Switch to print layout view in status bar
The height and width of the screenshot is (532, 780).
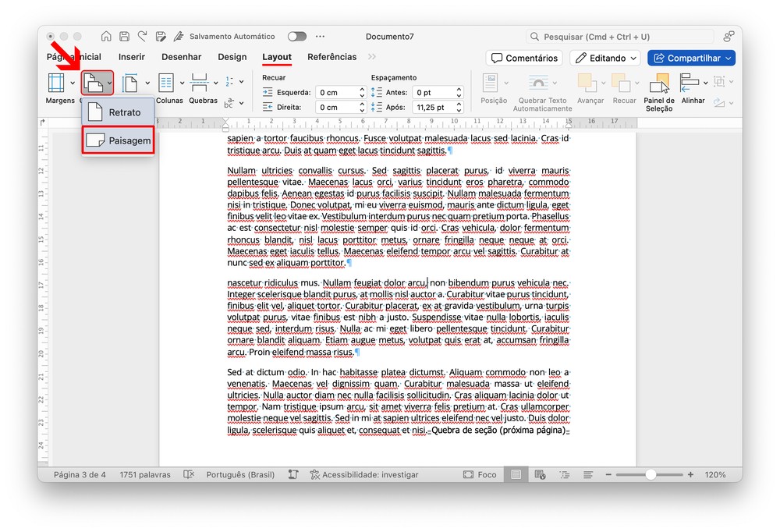516,474
